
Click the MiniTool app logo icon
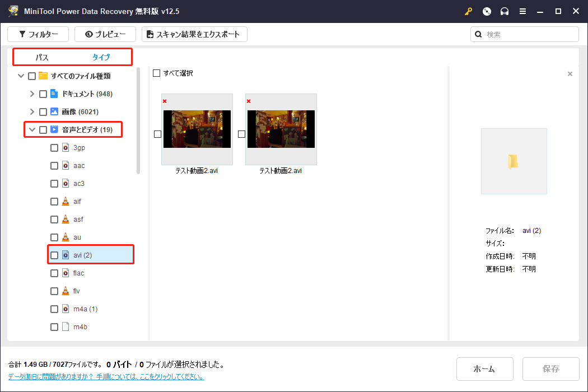click(13, 11)
